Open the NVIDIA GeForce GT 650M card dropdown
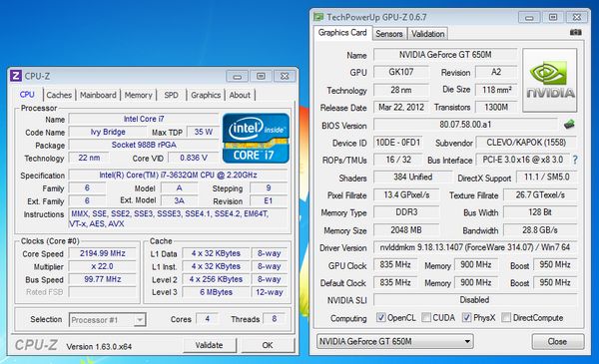The width and height of the screenshot is (599, 364). tap(395, 341)
